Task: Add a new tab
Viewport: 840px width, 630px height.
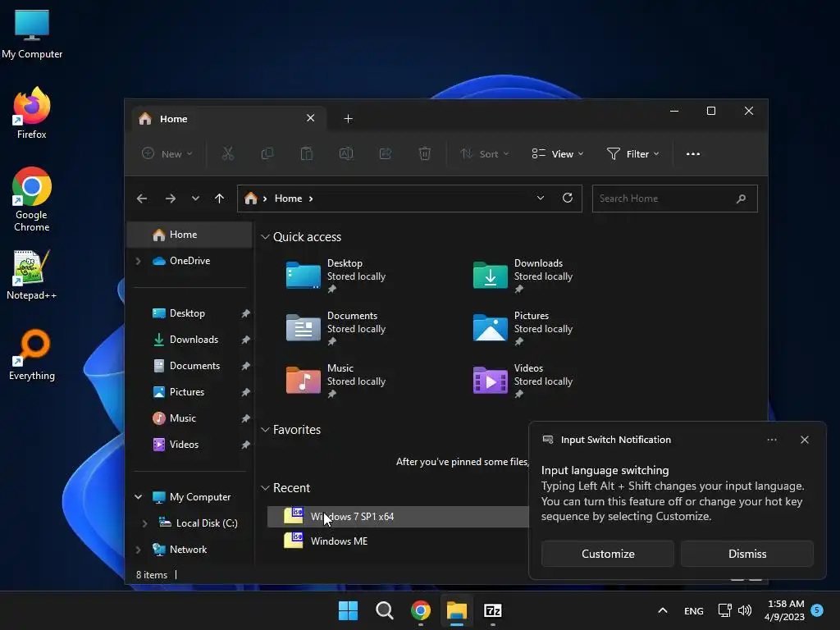Action: (348, 118)
